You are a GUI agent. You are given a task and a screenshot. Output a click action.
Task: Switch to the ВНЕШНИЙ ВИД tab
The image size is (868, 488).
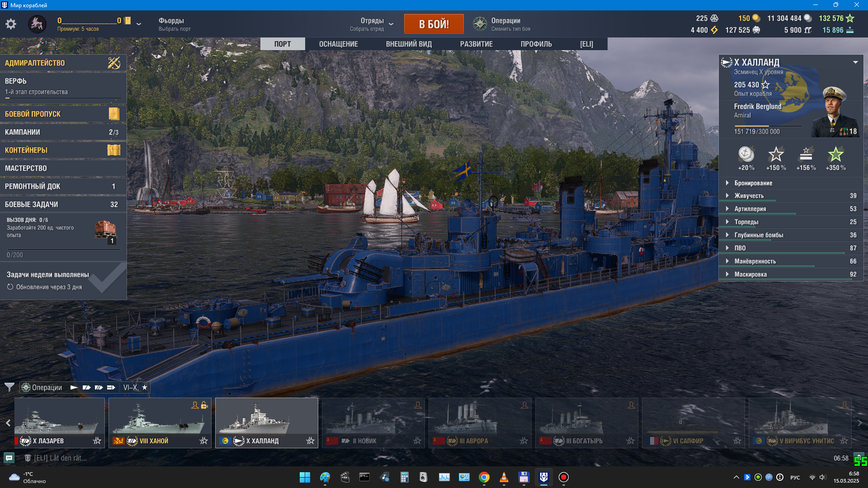[x=409, y=44]
